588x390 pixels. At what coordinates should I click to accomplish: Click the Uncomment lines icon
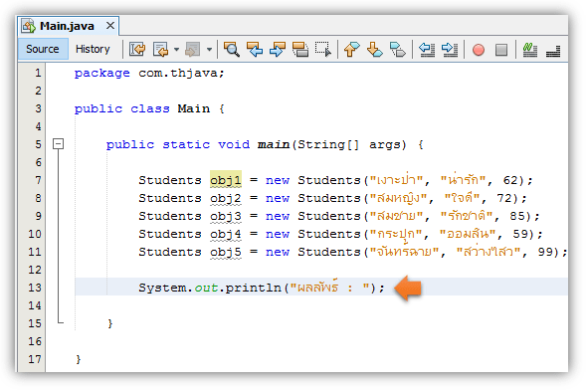[x=553, y=51]
